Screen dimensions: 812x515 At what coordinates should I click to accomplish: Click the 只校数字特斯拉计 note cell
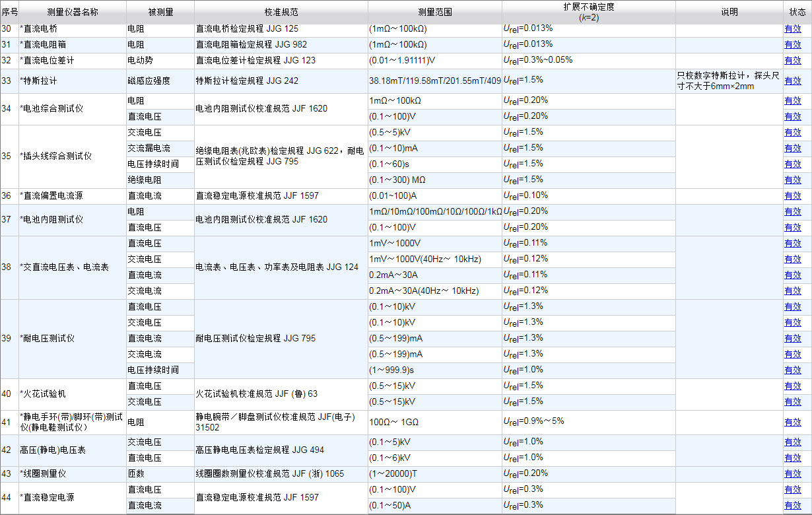click(x=729, y=81)
